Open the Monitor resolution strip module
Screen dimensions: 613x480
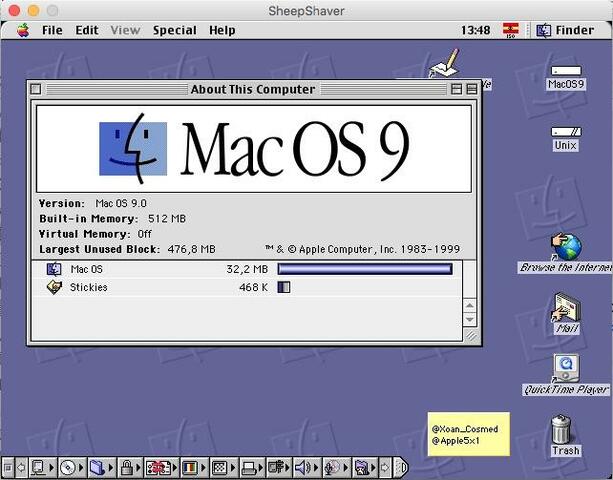tap(224, 467)
